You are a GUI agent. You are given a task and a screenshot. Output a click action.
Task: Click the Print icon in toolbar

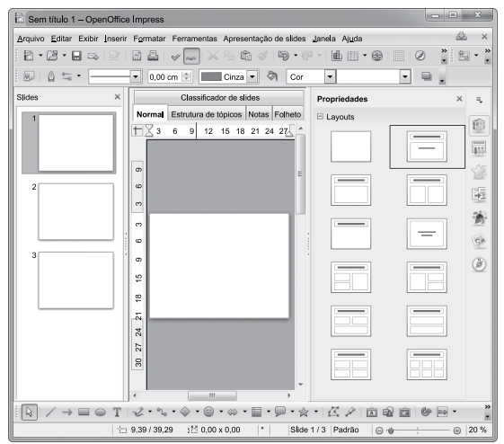[153, 56]
